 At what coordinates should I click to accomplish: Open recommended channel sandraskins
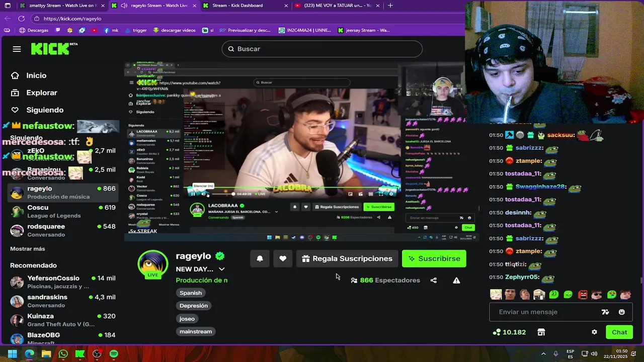(63, 301)
